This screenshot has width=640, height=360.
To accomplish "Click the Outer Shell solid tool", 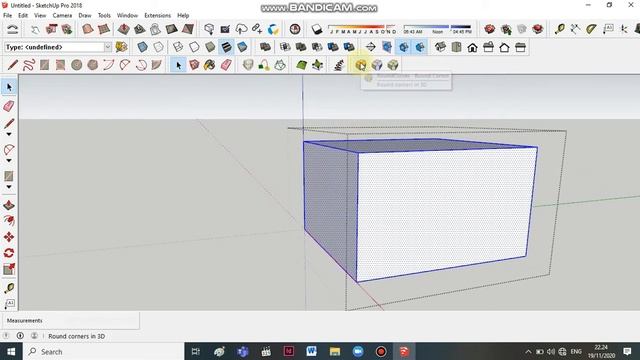I will 265,47.
